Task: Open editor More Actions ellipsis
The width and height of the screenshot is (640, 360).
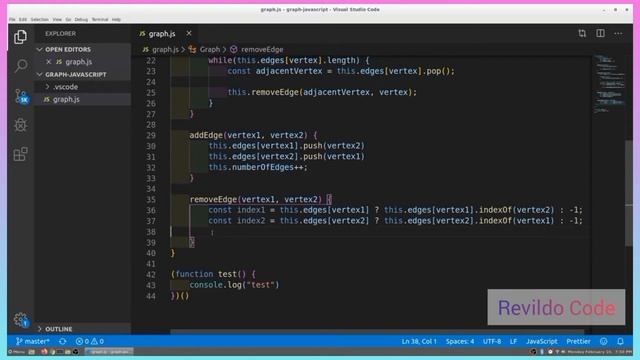Action: (618, 33)
